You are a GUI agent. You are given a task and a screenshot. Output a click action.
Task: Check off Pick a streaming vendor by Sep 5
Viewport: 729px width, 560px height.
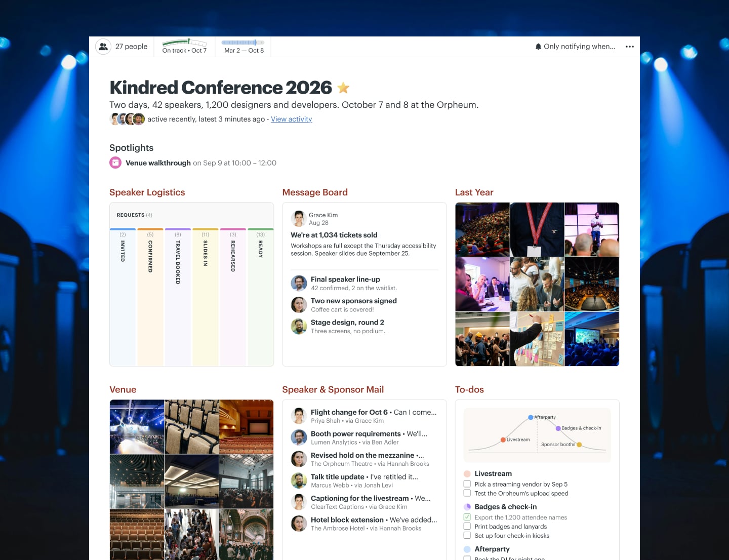tap(467, 484)
